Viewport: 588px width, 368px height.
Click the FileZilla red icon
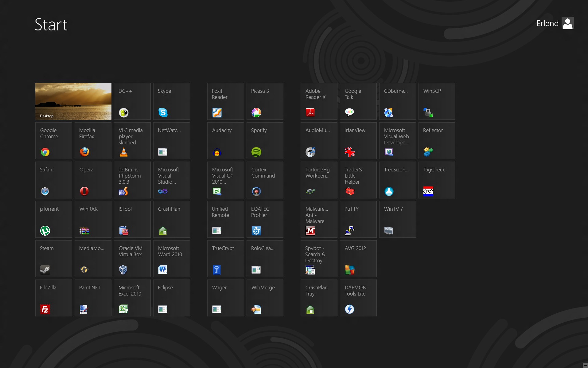[x=45, y=309]
